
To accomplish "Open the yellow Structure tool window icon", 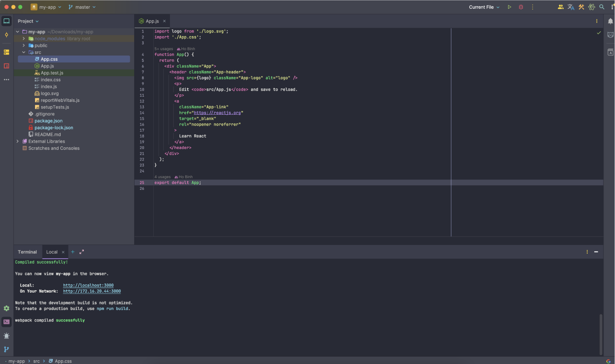I will click(6, 52).
